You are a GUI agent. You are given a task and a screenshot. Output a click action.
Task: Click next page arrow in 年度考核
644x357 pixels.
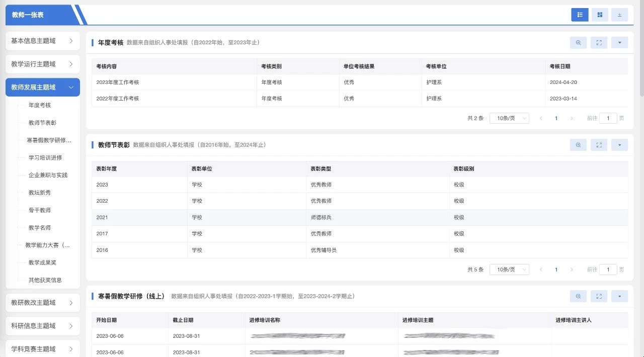point(572,118)
